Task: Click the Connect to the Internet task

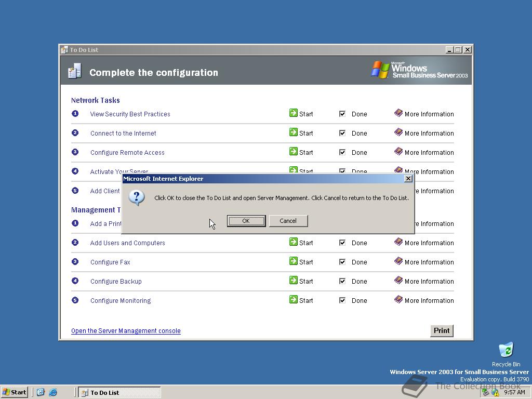Action: tap(123, 134)
